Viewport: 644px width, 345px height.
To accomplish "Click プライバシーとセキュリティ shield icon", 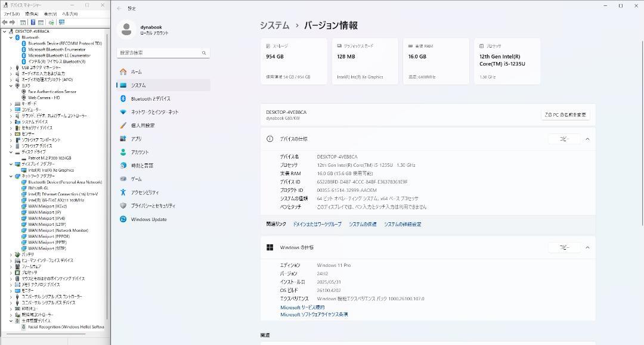I will 123,206.
